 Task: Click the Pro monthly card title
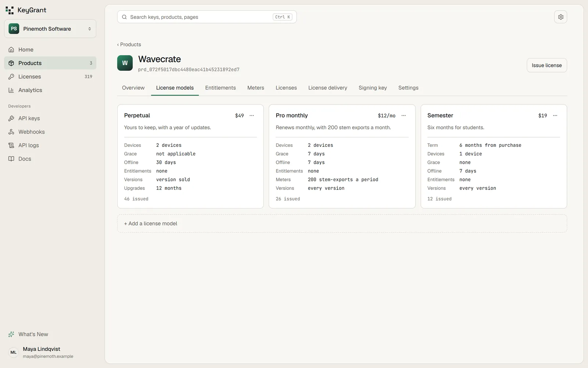click(292, 116)
